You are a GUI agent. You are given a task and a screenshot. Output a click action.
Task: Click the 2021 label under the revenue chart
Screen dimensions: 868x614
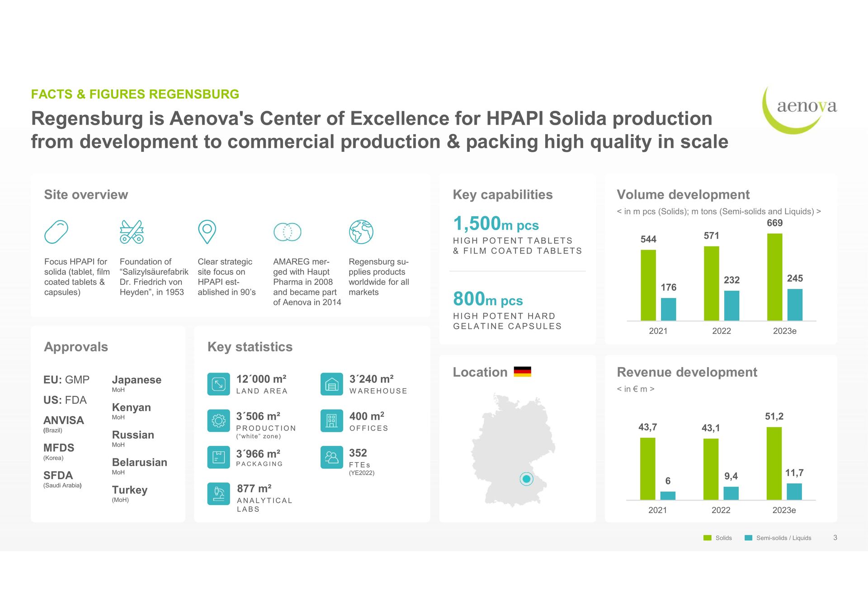(658, 510)
